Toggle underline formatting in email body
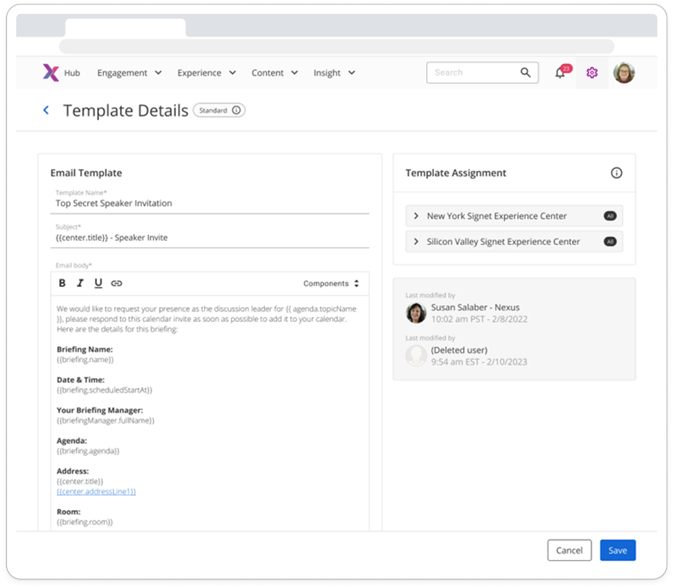Viewport: 674px width, 588px height. (98, 284)
